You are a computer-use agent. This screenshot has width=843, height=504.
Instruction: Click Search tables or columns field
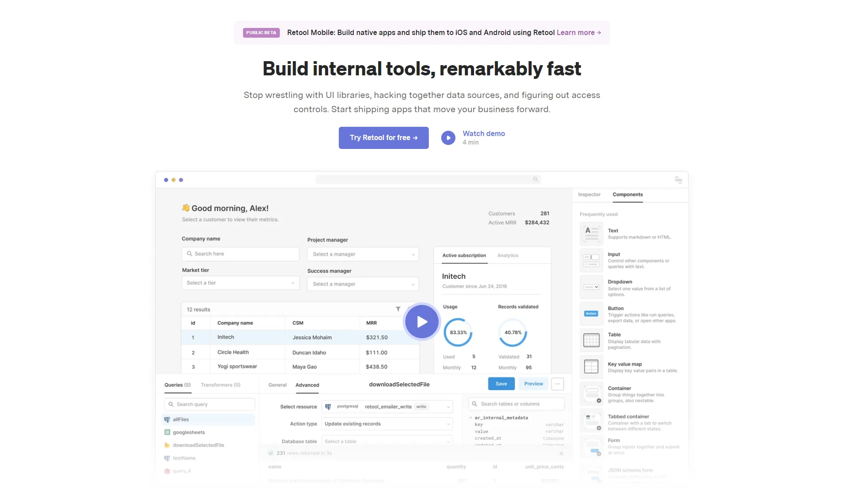point(516,404)
